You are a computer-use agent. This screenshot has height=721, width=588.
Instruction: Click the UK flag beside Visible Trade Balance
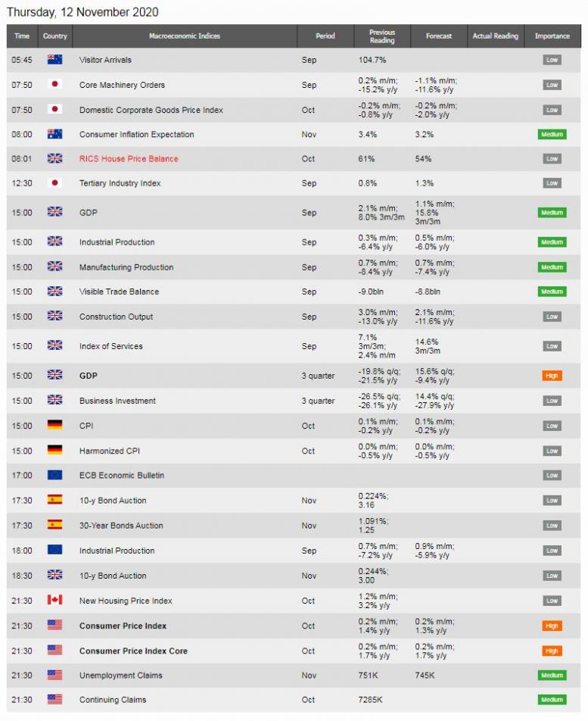tap(54, 291)
